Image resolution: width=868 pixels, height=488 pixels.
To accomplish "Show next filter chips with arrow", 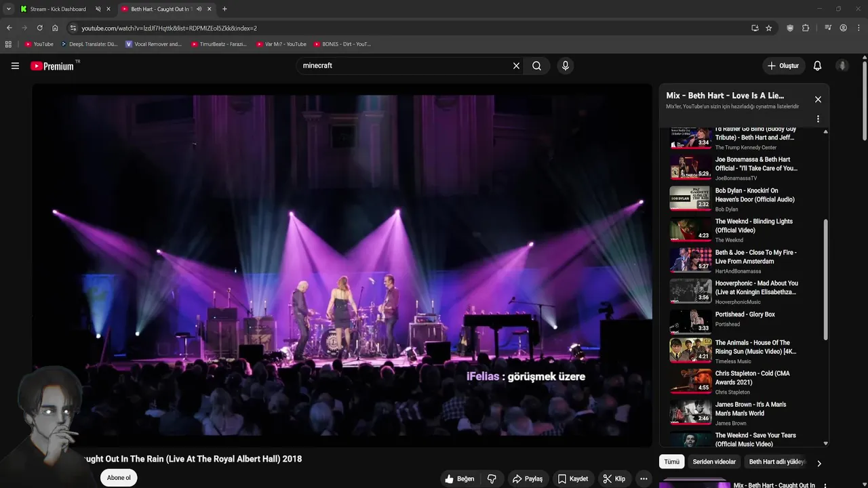I will [818, 463].
